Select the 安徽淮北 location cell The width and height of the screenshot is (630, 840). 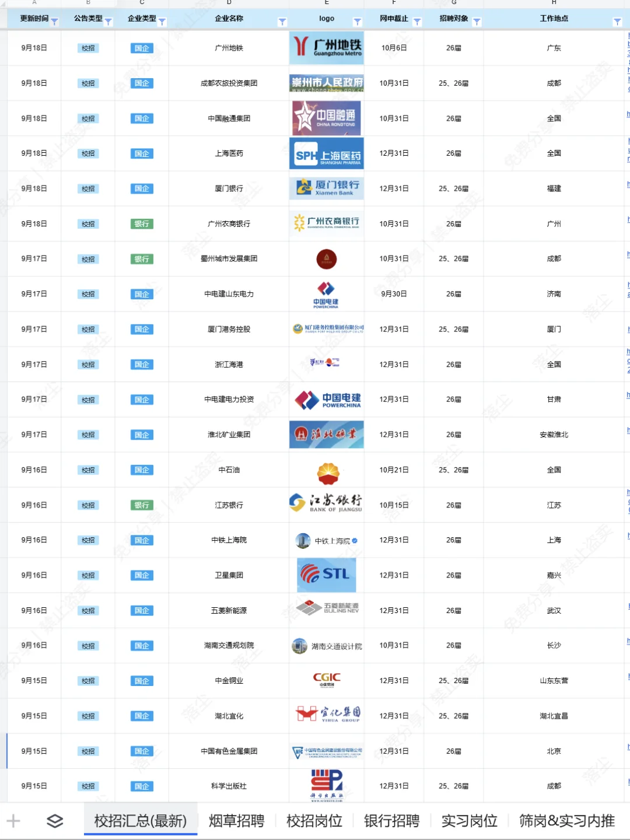tap(554, 435)
